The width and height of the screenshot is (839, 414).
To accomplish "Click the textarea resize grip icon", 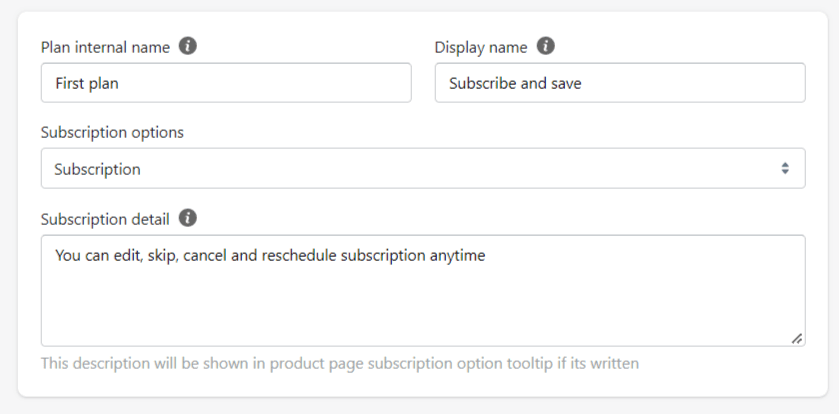I will tap(796, 338).
